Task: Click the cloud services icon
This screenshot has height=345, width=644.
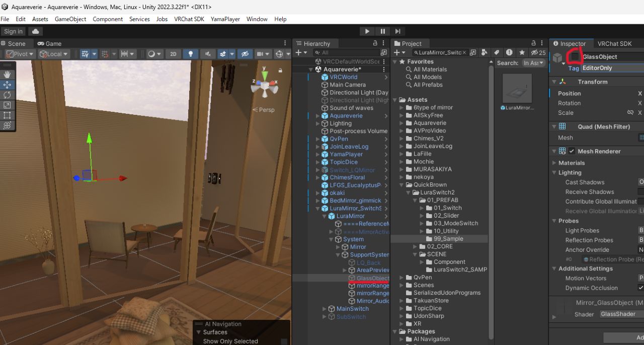Action: (36, 31)
